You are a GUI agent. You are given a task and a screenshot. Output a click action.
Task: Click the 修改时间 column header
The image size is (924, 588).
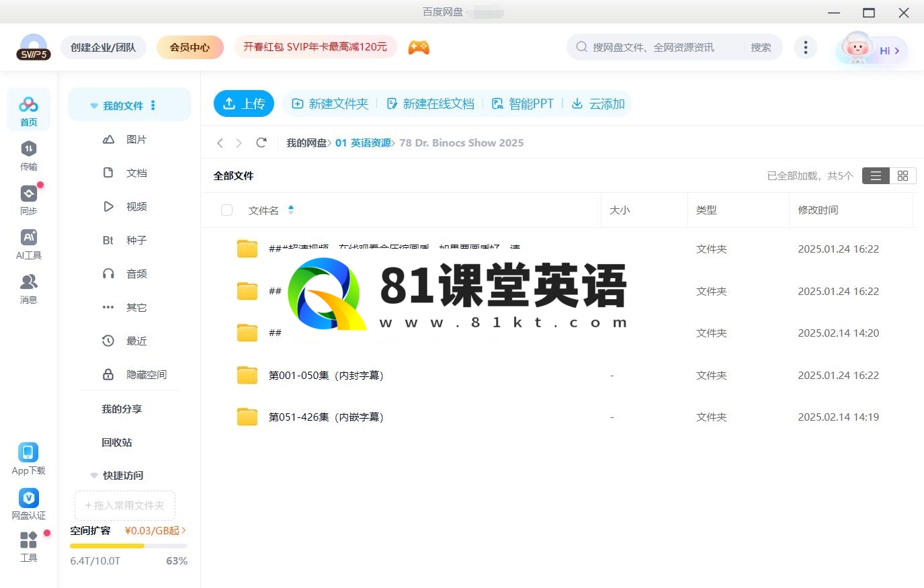pyautogui.click(x=818, y=210)
